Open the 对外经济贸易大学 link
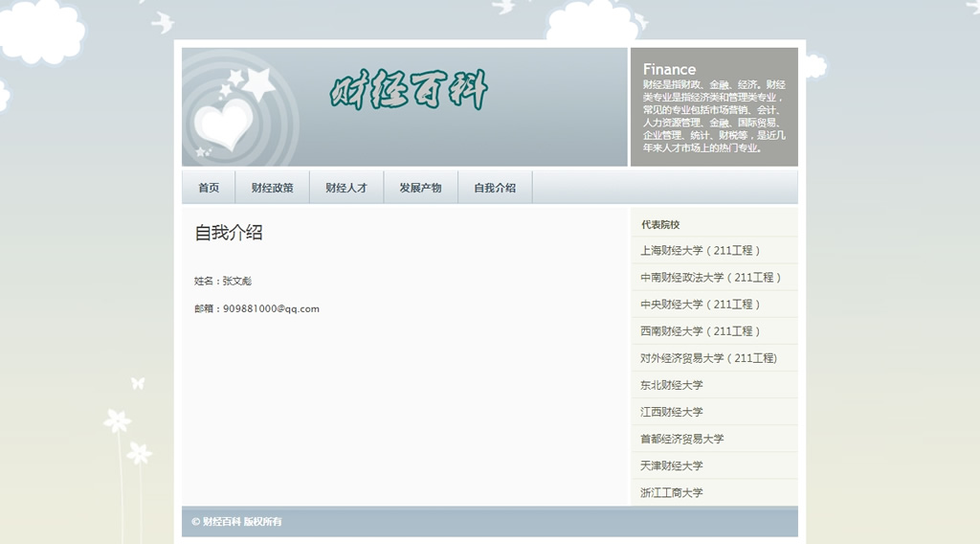Viewport: 980px width, 544px height. coord(708,358)
